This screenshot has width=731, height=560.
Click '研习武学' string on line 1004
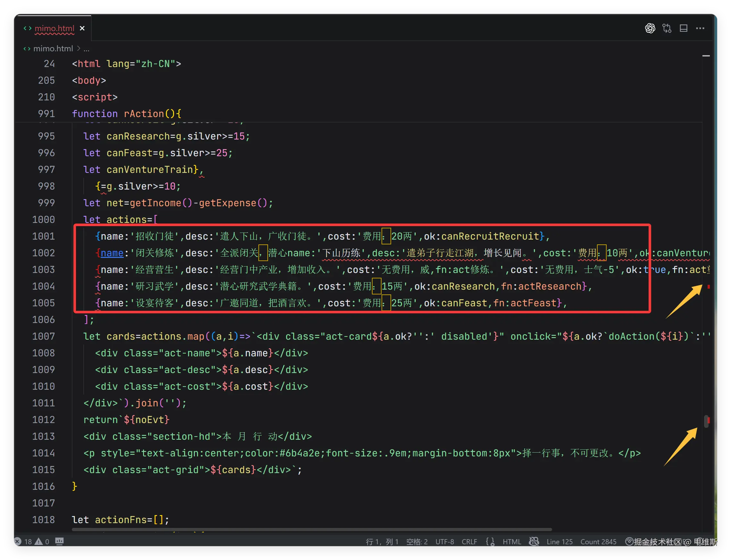tap(154, 286)
